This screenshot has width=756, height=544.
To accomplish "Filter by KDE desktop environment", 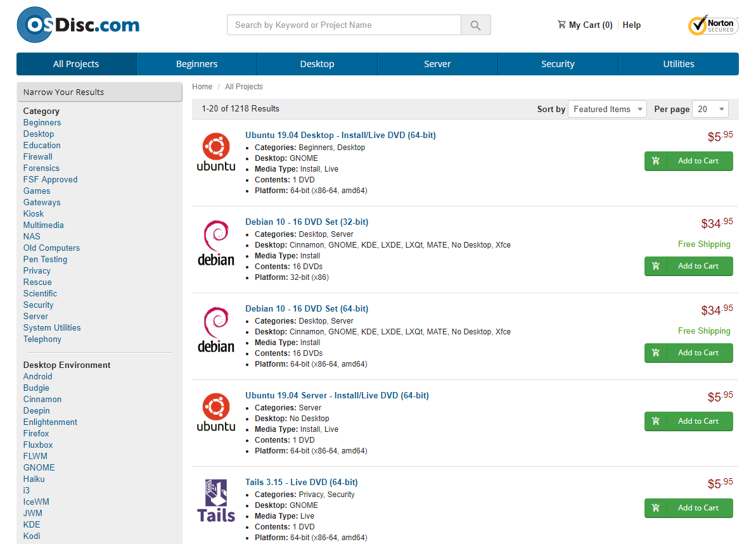I will (32, 524).
